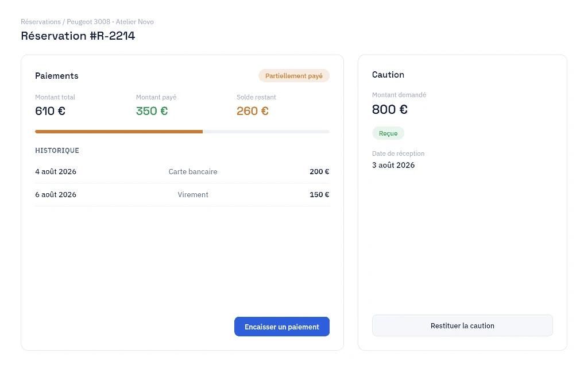The image size is (588, 368).
Task: Click the payment progress bar
Action: tap(182, 132)
